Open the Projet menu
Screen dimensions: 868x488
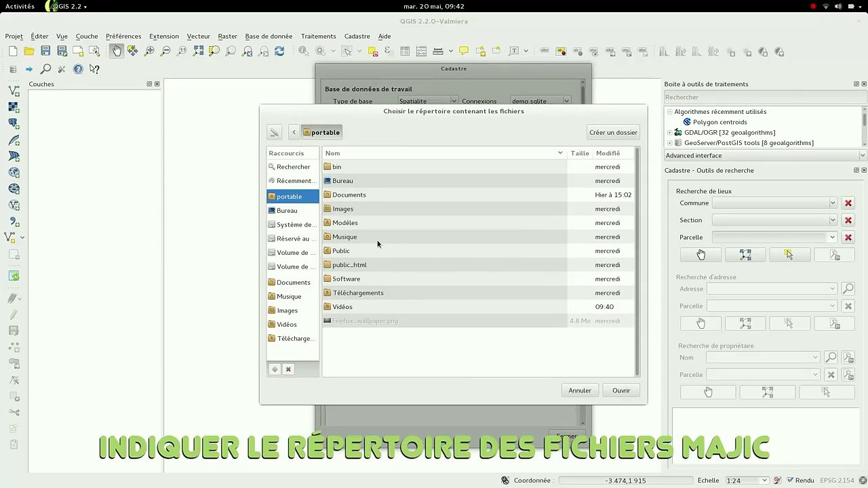pos(14,37)
